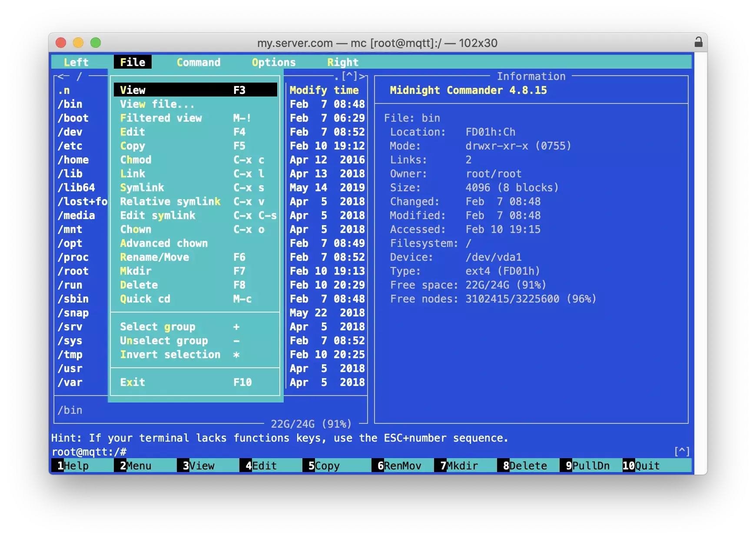Image resolution: width=756 pixels, height=539 pixels.
Task: Open the Right panel menu
Action: (342, 62)
